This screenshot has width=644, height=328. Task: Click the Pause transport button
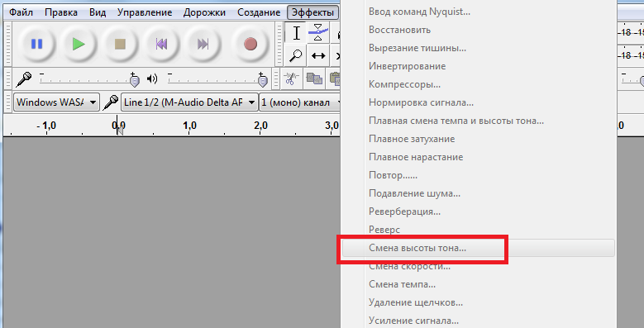click(36, 44)
